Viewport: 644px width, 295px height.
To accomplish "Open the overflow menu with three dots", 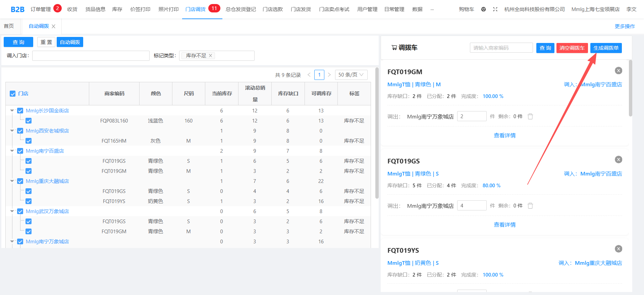I will [432, 9].
